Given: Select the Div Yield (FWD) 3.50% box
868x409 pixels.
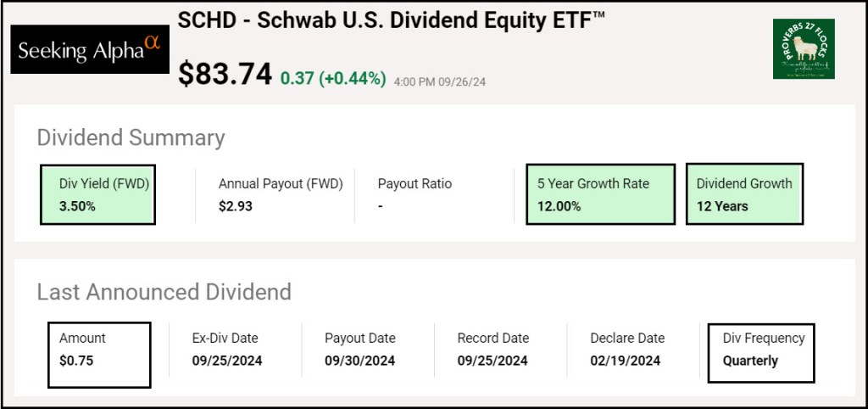Looking at the screenshot, I should (97, 194).
